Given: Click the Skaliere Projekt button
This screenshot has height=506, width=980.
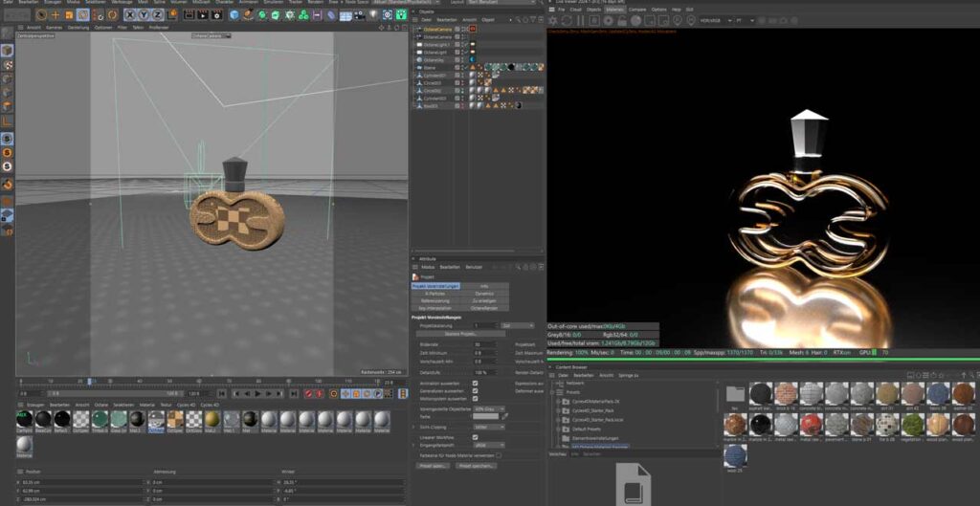Looking at the screenshot, I should tap(460, 334).
